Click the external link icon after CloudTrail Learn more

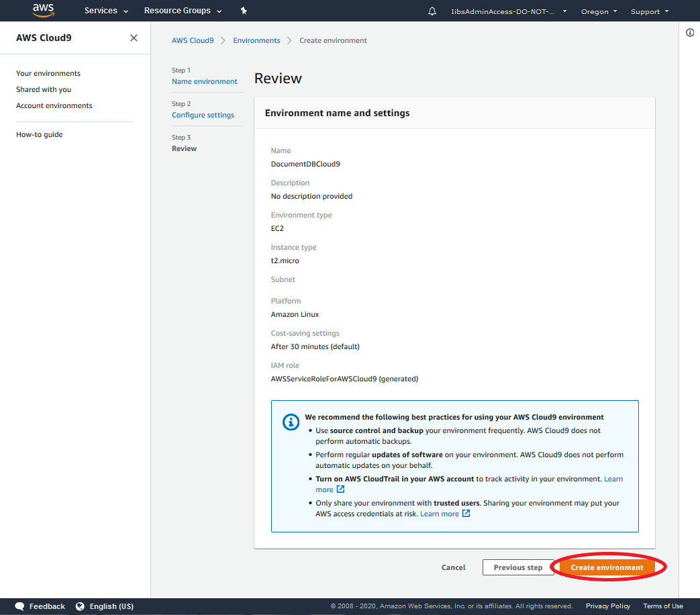(x=342, y=489)
